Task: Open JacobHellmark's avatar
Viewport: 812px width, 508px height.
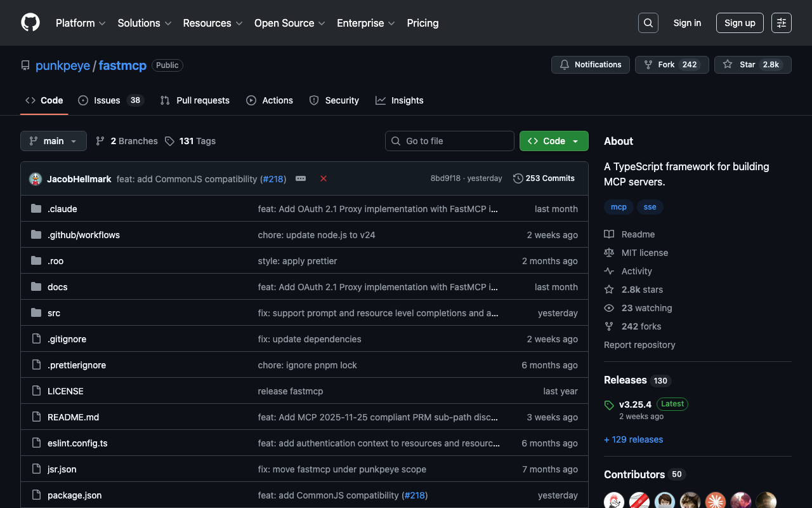Action: (36, 179)
